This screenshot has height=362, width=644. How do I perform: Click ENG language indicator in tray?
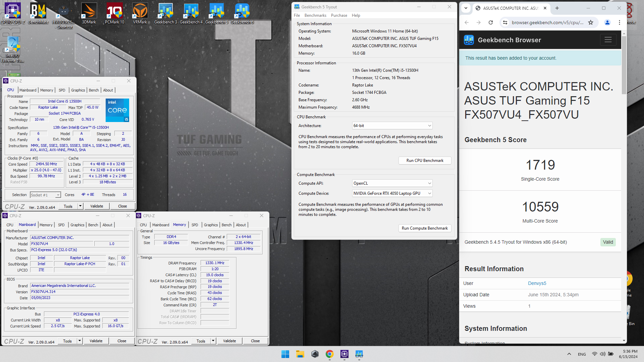[582, 354]
